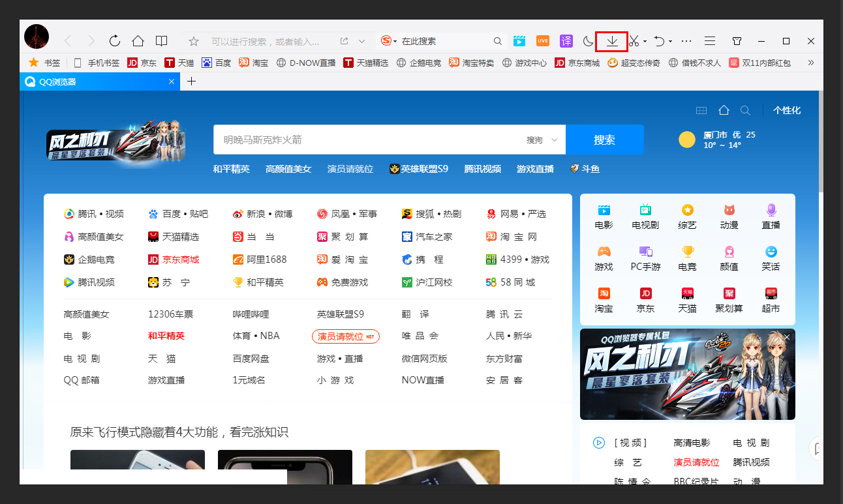The image size is (843, 504).
Task: Open the hamburger main menu
Action: tap(710, 40)
